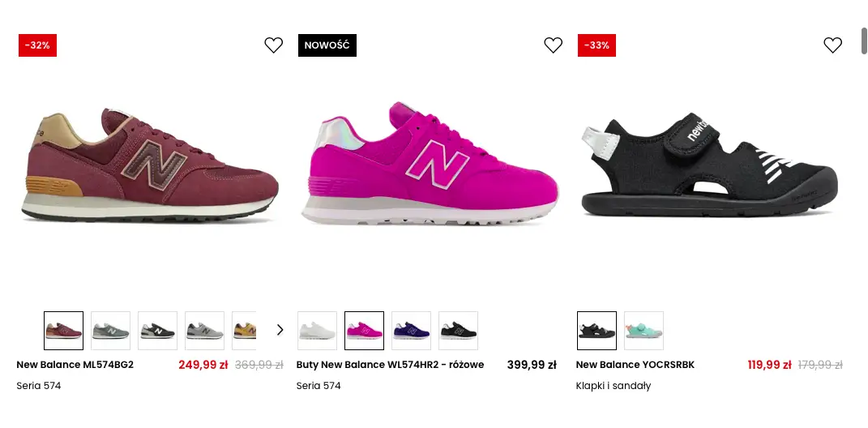The image size is (868, 428).
Task: Open Buty New Balance WL574HR2 - różowe
Action: [390, 365]
